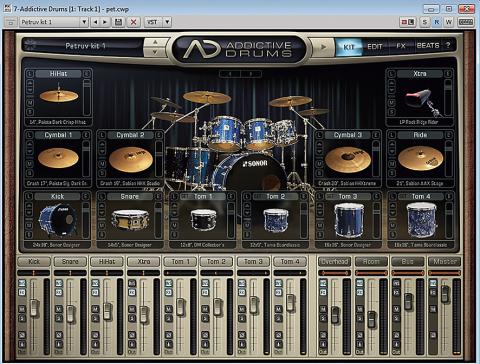The height and width of the screenshot is (364, 480).
Task: Click the Ride cymbal image
Action: coord(420,158)
